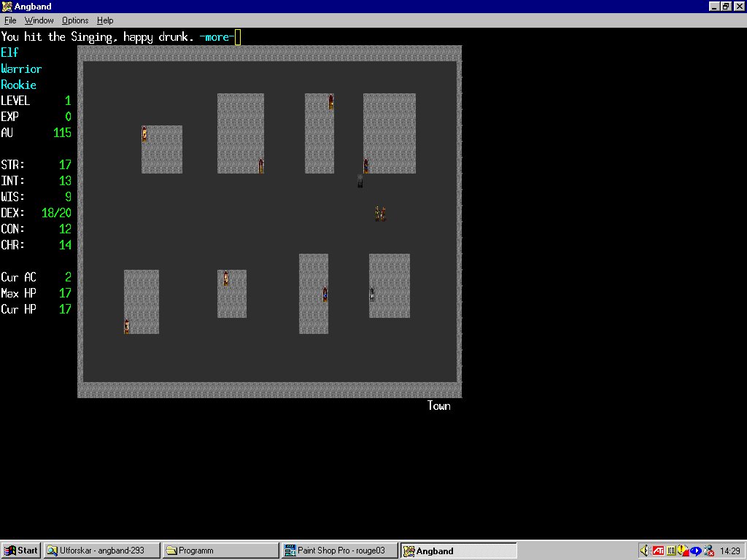
Task: Click the blue speech bubble tray icon
Action: pos(695,551)
